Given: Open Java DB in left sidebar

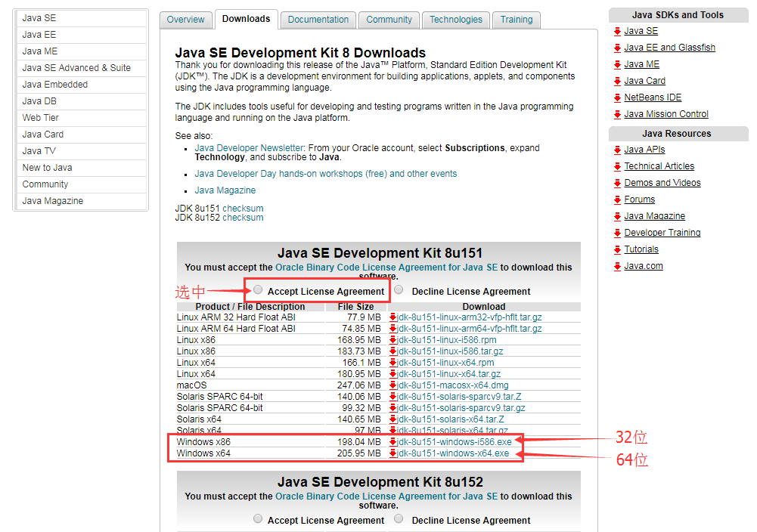Looking at the screenshot, I should (x=81, y=101).
